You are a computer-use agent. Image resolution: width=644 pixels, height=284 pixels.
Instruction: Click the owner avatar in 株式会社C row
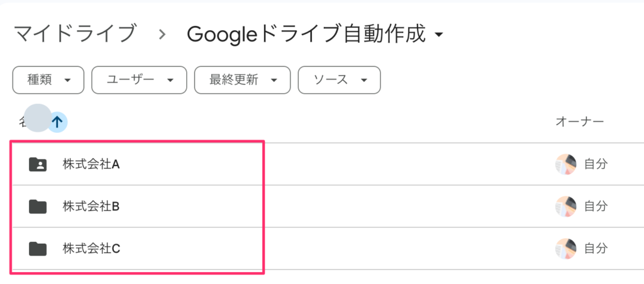[x=565, y=249]
